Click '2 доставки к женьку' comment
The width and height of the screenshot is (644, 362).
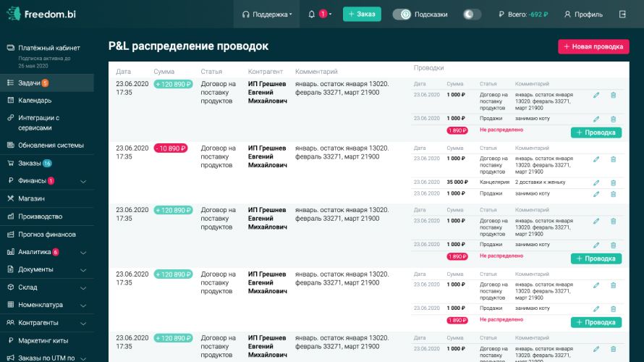[540, 182]
